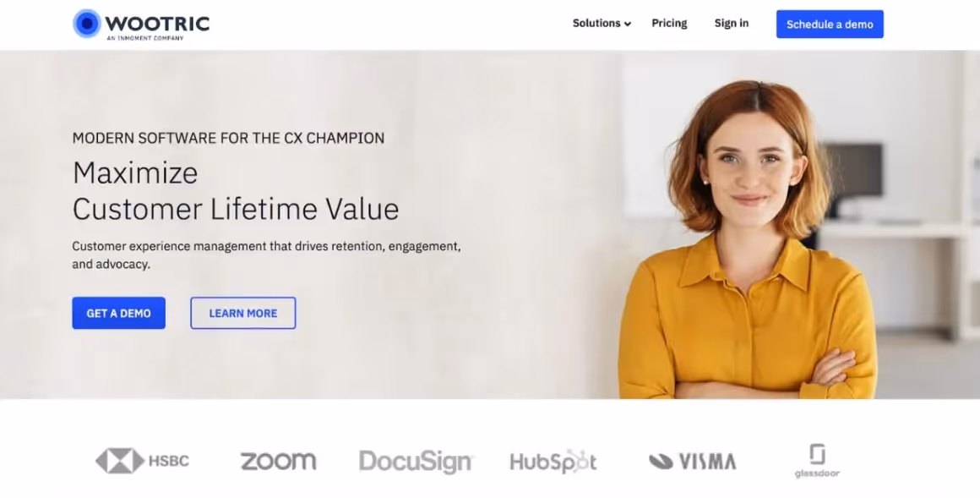Click the HSBC hexagon logo icon
Image resolution: width=980 pixels, height=498 pixels.
click(x=120, y=461)
